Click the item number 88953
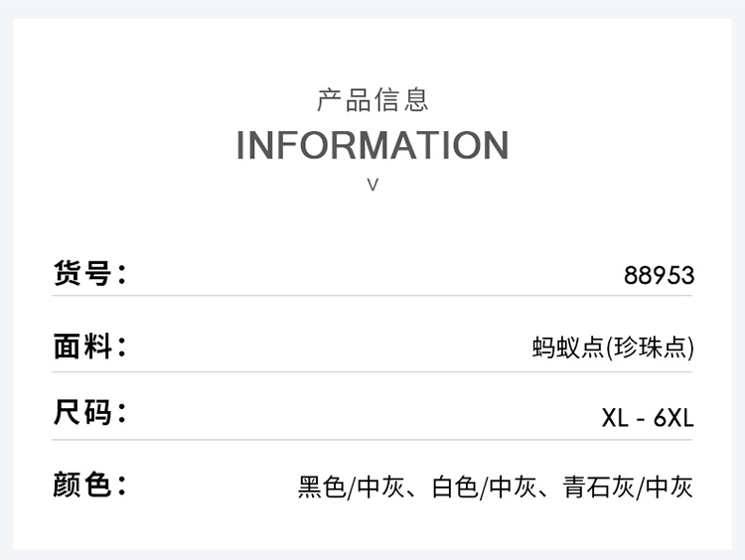The width and height of the screenshot is (745, 560). [659, 275]
